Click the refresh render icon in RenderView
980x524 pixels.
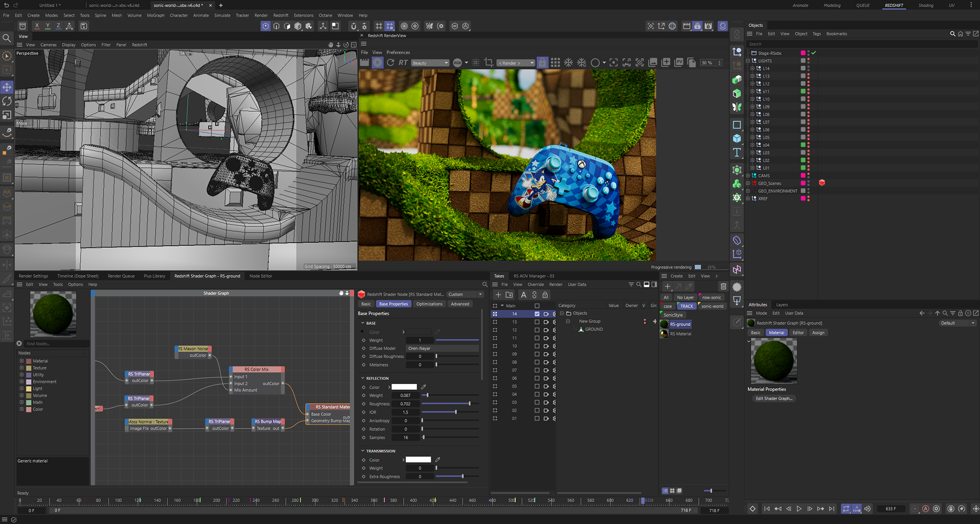click(390, 62)
